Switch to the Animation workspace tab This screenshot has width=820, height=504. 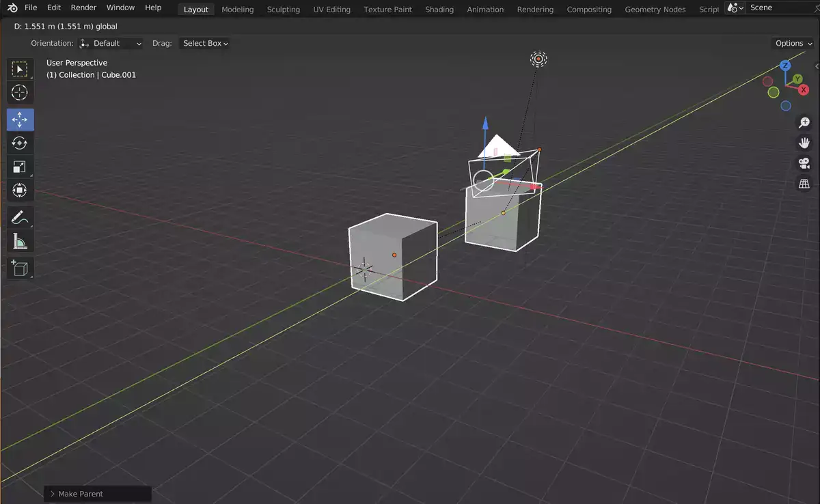(x=485, y=10)
